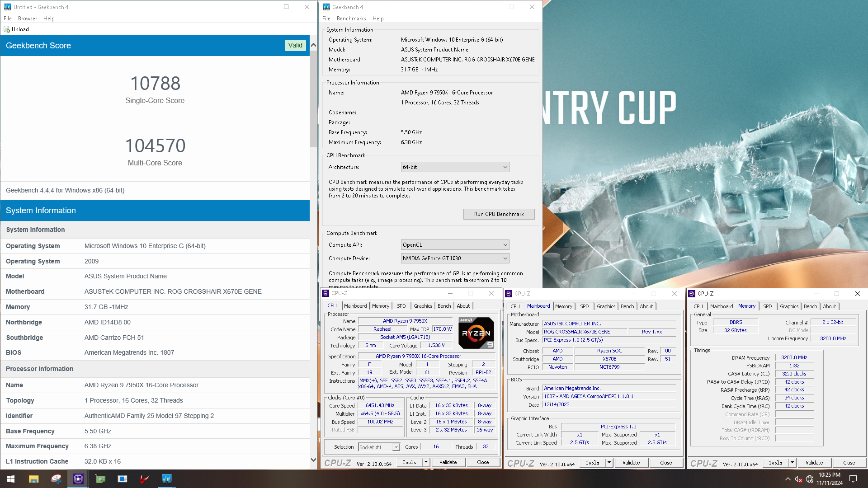Open the Browser menu in the results window
This screenshot has width=868, height=488.
point(28,19)
